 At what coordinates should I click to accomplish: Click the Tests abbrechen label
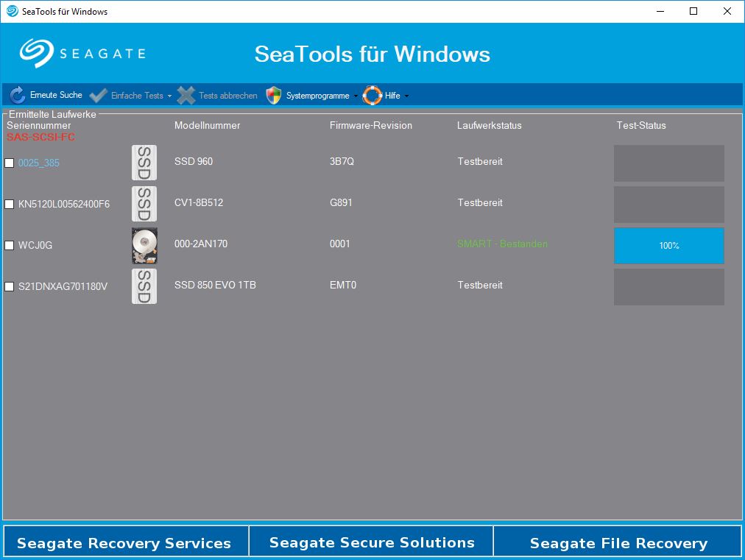pos(228,96)
